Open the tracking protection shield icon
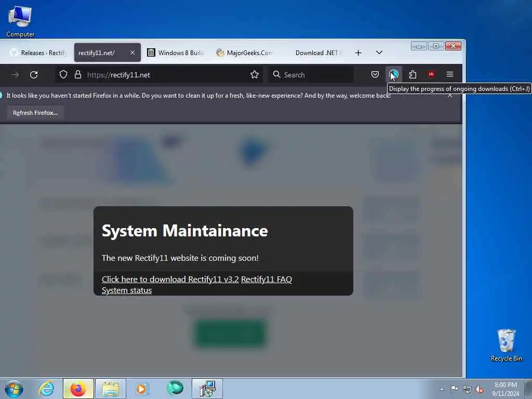The image size is (532, 399). click(x=63, y=75)
